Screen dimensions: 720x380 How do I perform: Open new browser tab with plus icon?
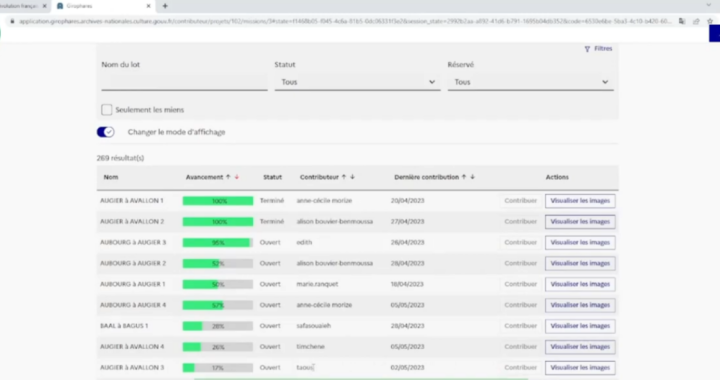(165, 6)
